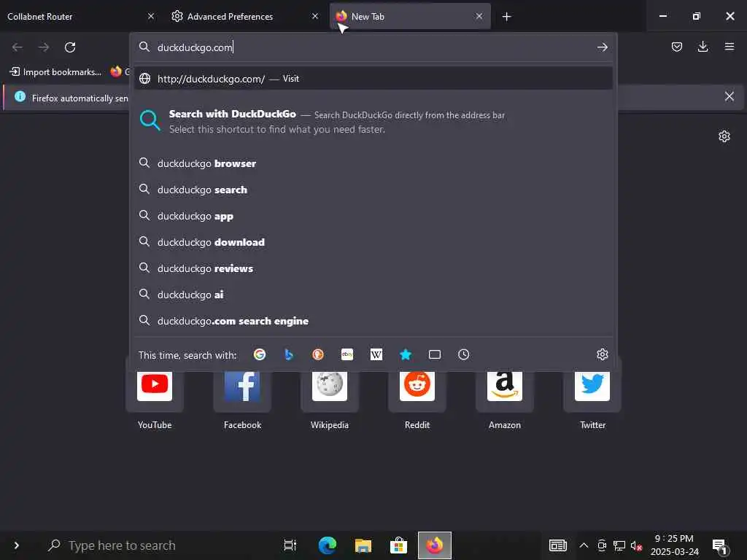Image resolution: width=747 pixels, height=560 pixels.
Task: Select Search with DuckDuckGo shortcut
Action: [373, 121]
